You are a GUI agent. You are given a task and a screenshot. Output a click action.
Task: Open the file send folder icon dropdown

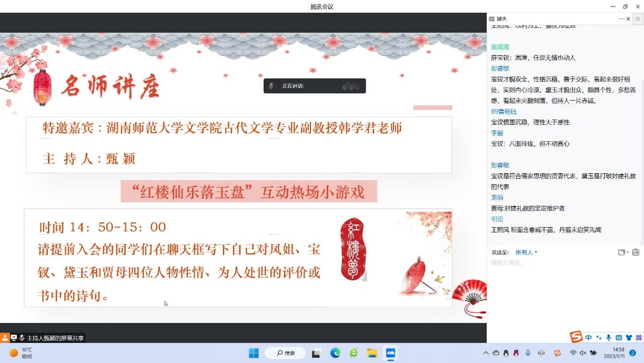point(623,252)
